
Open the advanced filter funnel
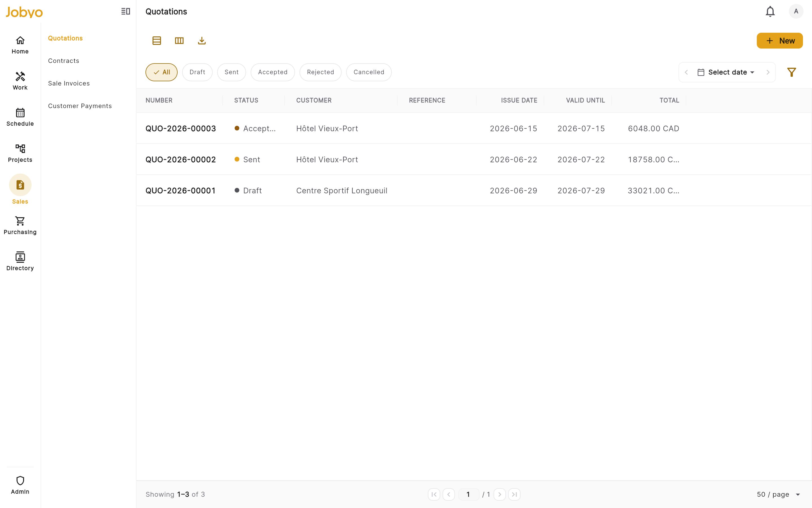pos(791,72)
